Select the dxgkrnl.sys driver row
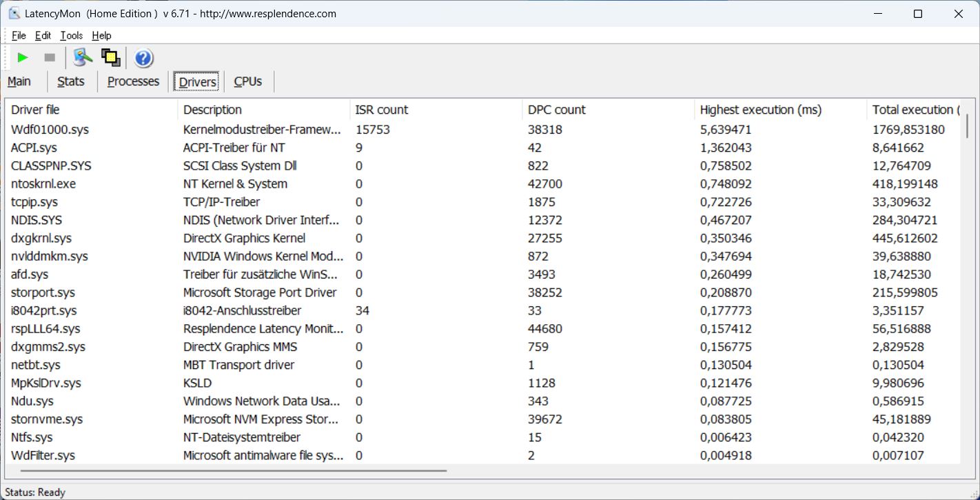The image size is (980, 500). click(x=482, y=238)
